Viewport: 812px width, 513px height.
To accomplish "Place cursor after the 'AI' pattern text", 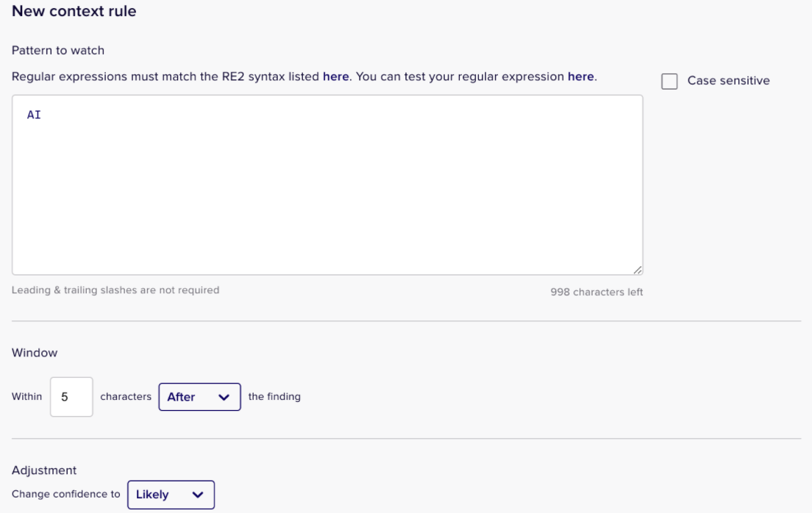I will (41, 115).
